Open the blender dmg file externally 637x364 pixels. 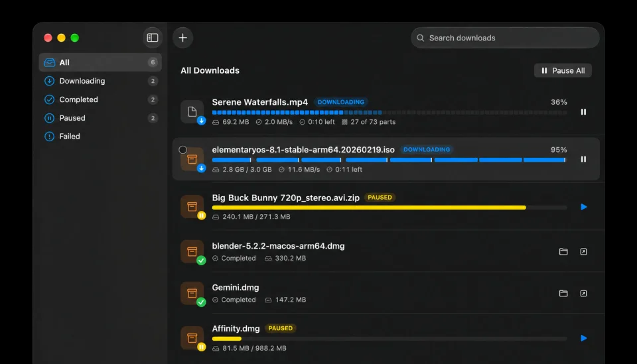(583, 251)
